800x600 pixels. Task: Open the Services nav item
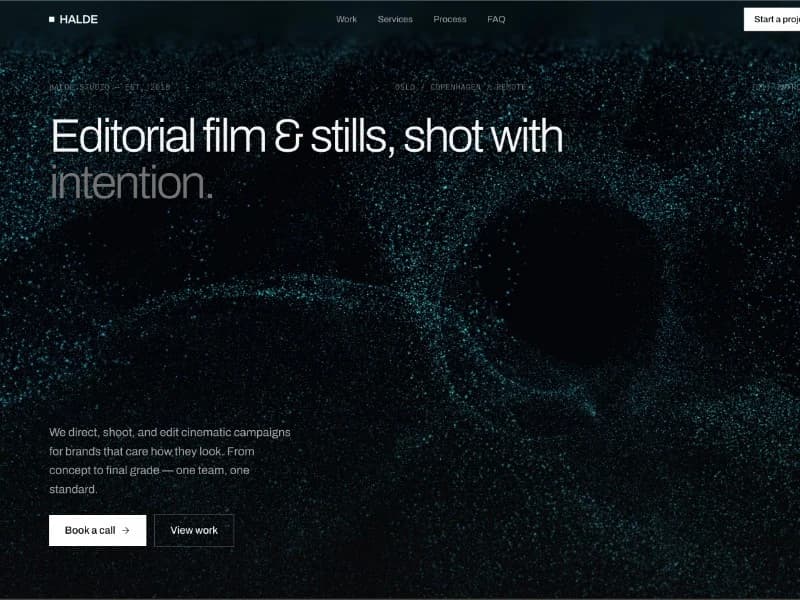pos(395,19)
